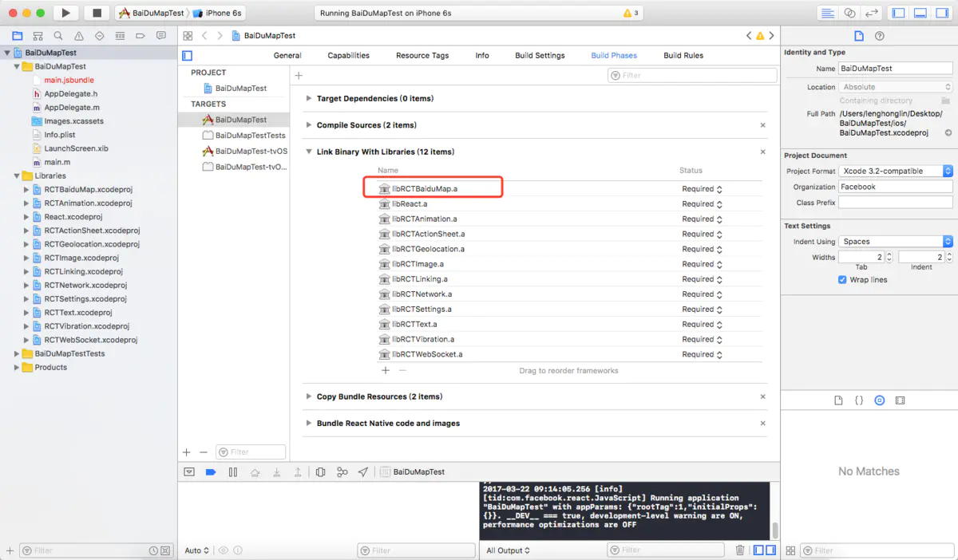This screenshot has height=560, width=958.
Task: Pause program execution in debug bar
Action: [233, 472]
